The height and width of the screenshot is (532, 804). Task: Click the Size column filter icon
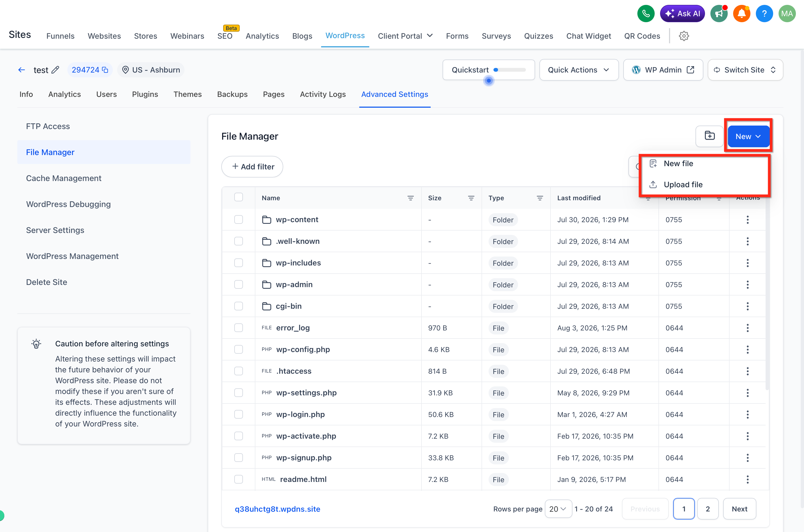[471, 198]
